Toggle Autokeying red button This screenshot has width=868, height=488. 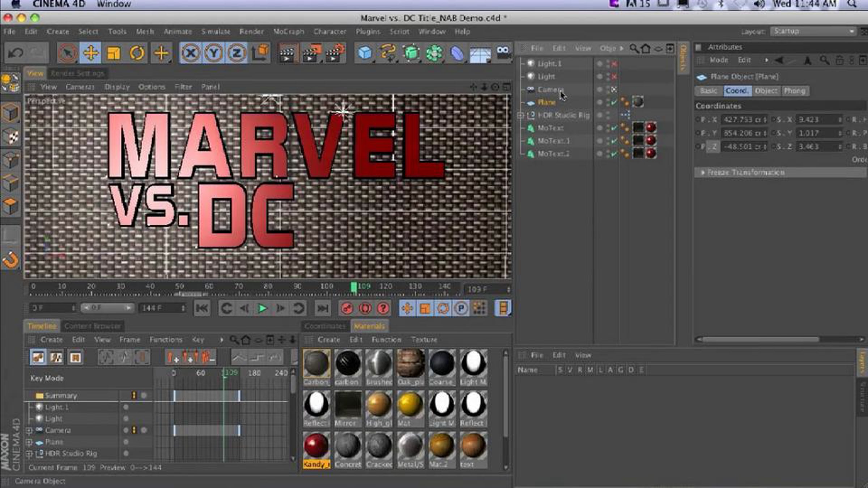coord(365,308)
